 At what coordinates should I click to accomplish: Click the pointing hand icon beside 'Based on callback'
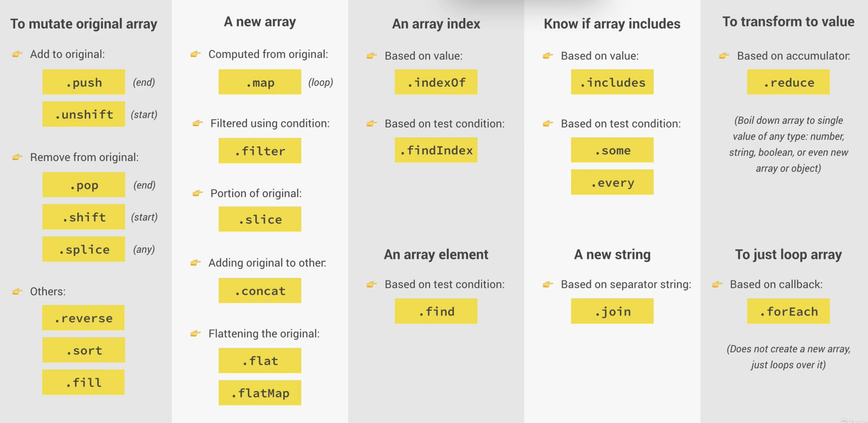pyautogui.click(x=717, y=284)
